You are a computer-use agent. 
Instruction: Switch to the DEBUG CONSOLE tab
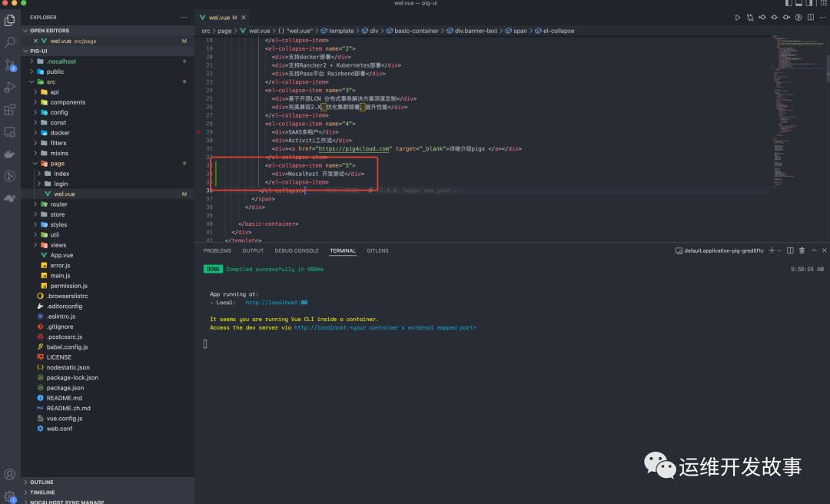click(297, 251)
